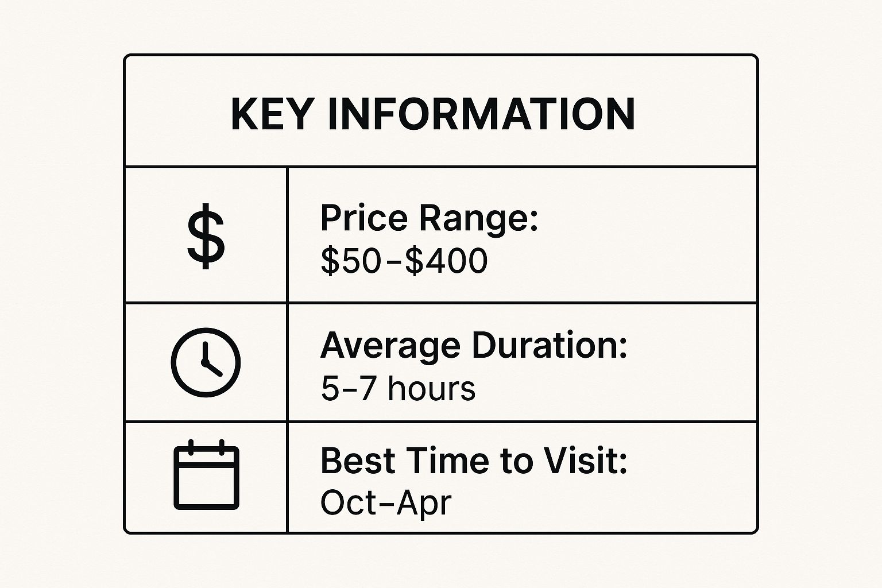Click the $50 lower price value
Viewport: 882px width, 588px height.
click(x=350, y=261)
